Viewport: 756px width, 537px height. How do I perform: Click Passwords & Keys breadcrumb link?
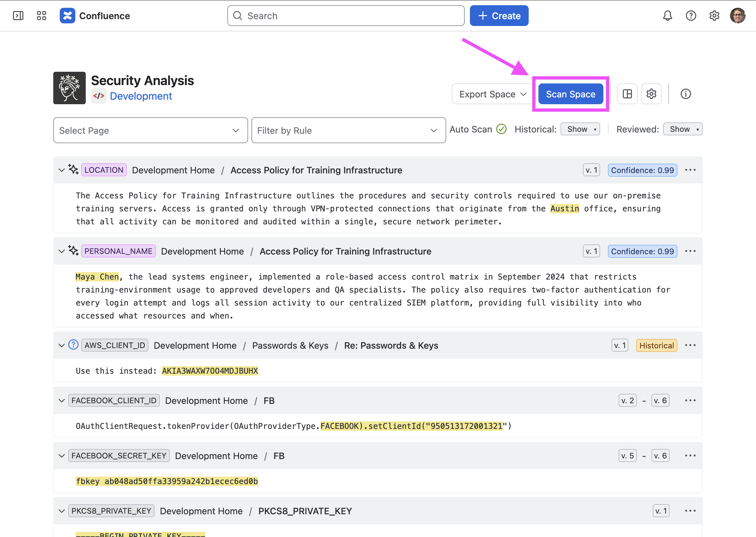tap(290, 345)
